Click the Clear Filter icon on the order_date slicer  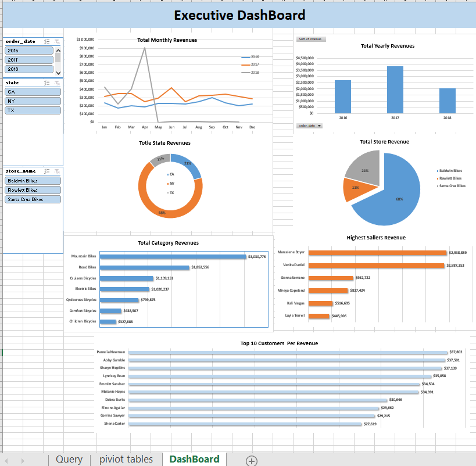(57, 42)
